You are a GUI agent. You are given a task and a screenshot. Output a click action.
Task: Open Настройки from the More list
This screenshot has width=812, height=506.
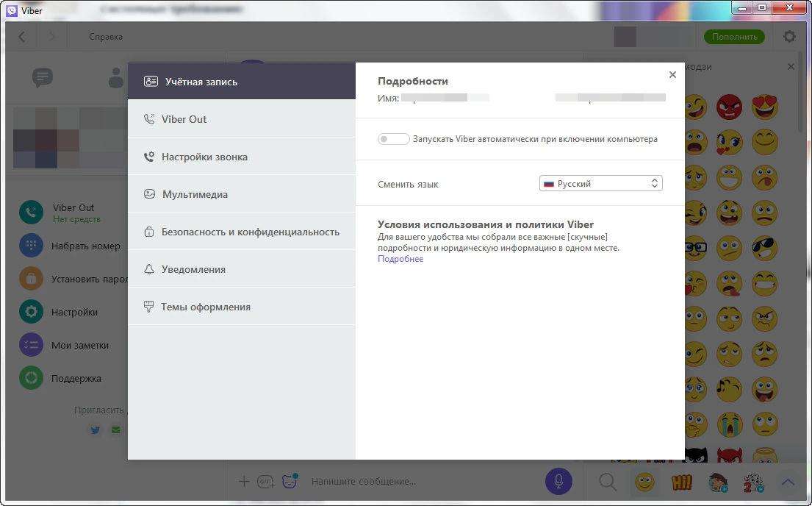point(59,312)
